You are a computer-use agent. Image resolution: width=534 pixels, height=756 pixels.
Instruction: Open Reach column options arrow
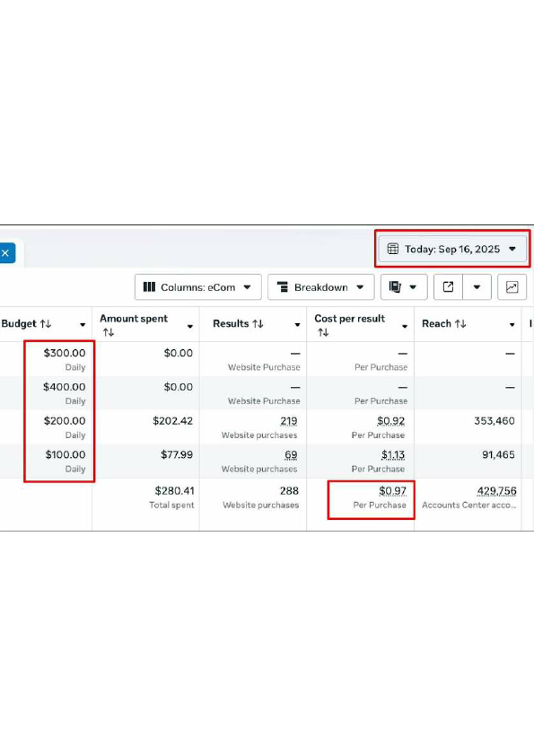[512, 325]
